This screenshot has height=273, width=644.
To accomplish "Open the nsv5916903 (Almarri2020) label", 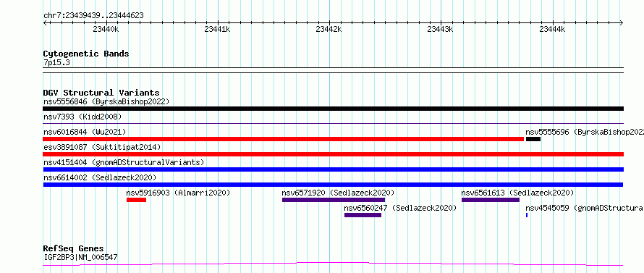I will pyautogui.click(x=178, y=193).
